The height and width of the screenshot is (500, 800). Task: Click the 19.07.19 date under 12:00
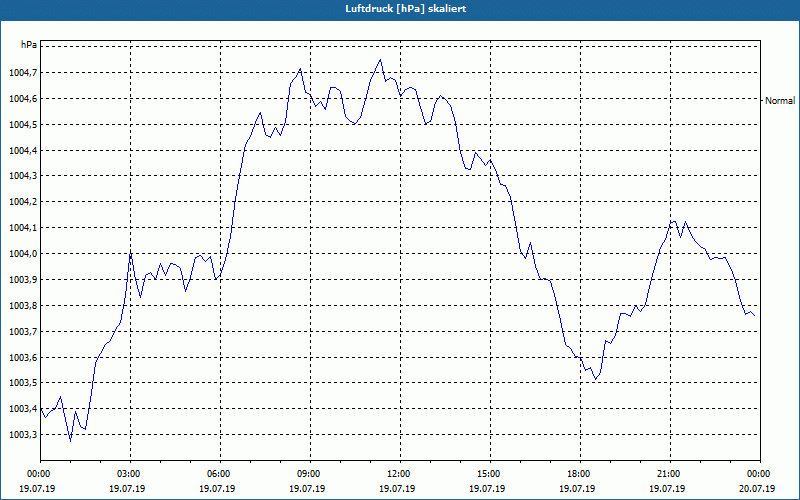pyautogui.click(x=397, y=488)
